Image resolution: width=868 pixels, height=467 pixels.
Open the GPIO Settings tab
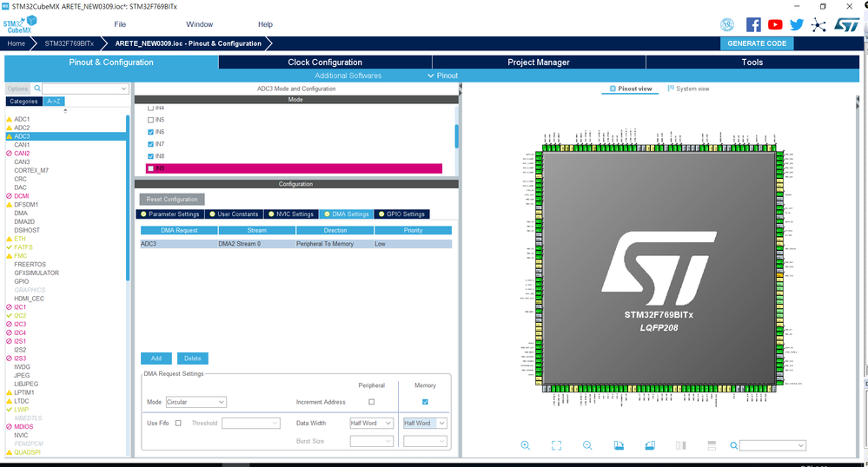tap(402, 214)
